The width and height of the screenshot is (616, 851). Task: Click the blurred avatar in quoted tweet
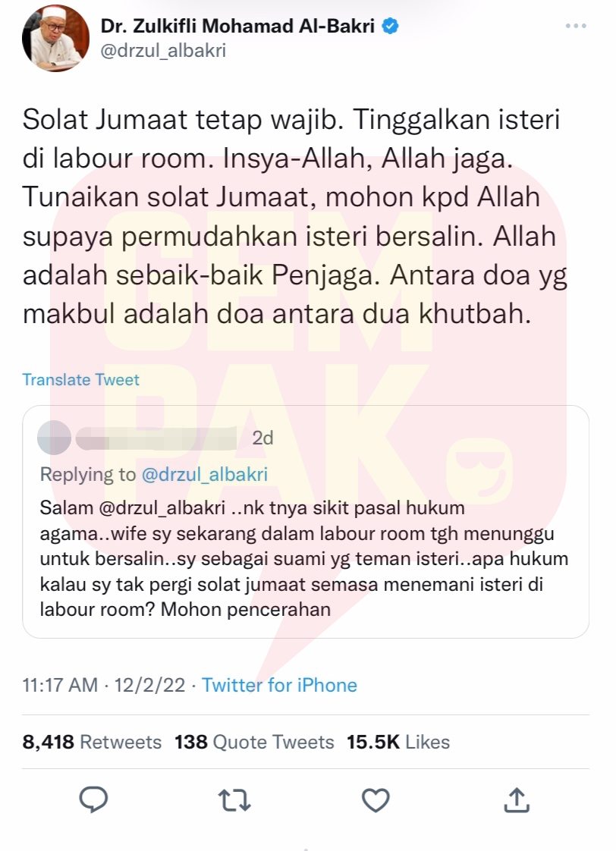click(55, 438)
